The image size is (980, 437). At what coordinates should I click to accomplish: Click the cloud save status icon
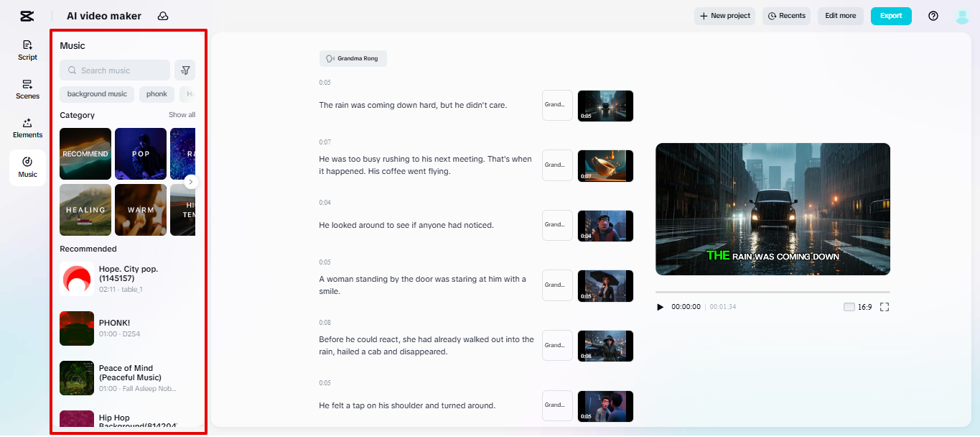[x=163, y=16]
